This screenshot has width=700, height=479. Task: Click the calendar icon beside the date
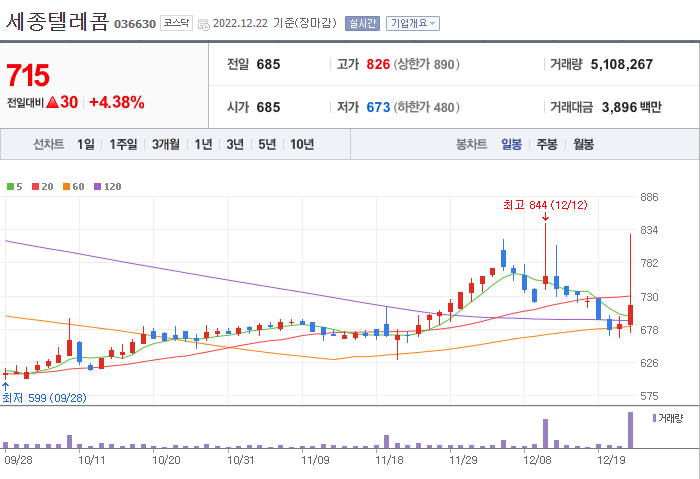[204, 25]
